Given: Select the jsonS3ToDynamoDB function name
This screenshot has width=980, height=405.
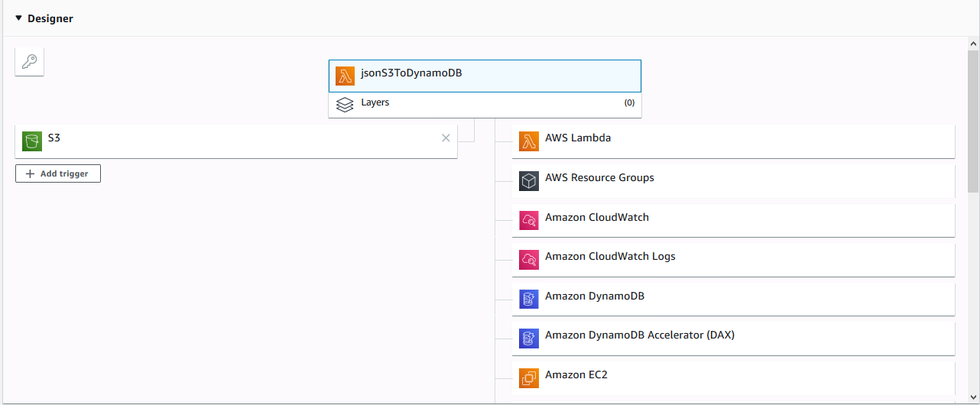Looking at the screenshot, I should (x=411, y=74).
